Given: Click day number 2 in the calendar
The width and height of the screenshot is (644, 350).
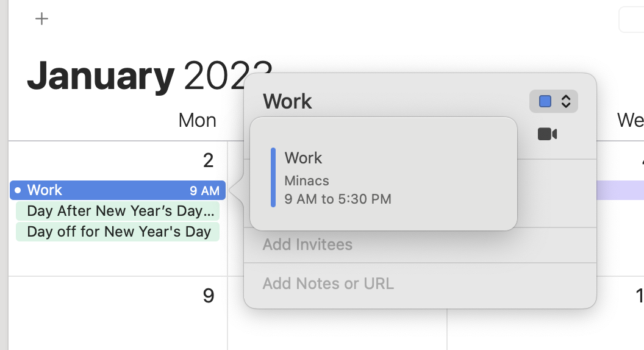Looking at the screenshot, I should [x=209, y=160].
